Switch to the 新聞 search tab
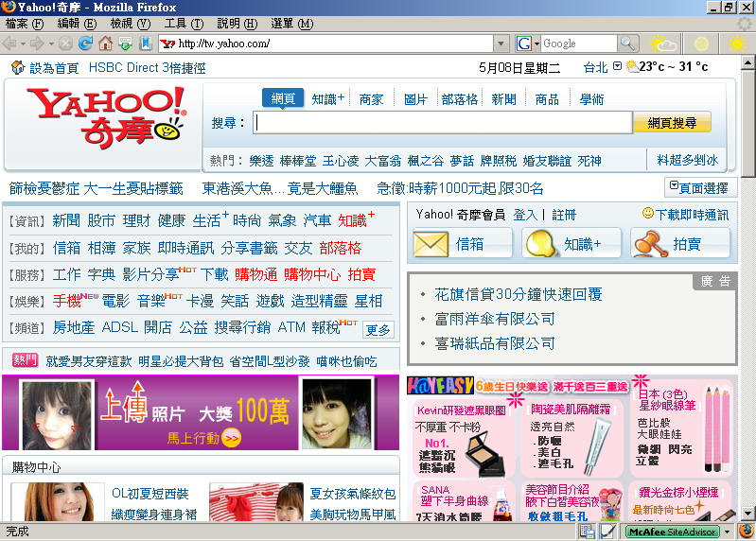The width and height of the screenshot is (756, 541). click(503, 99)
